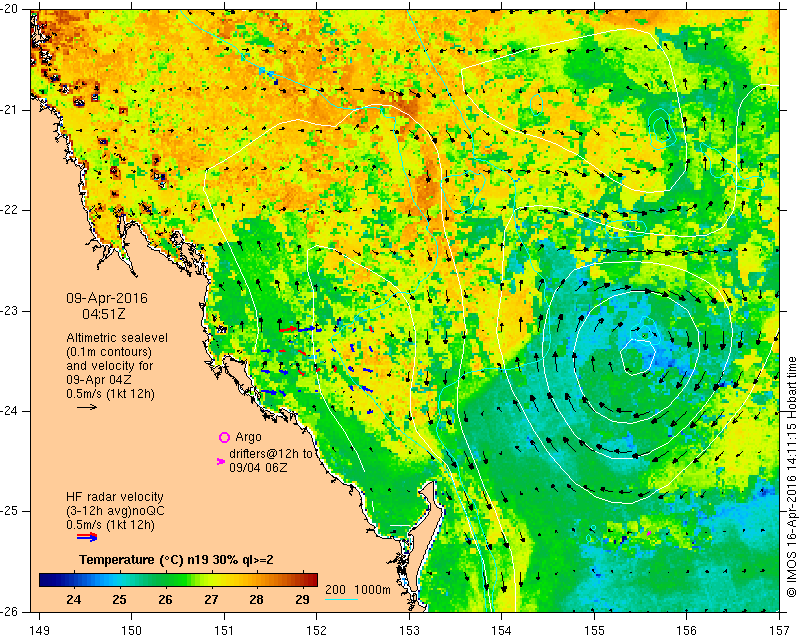Click the 'Altimetric sealevel' legend text
The height and width of the screenshot is (640, 800).
point(117,338)
